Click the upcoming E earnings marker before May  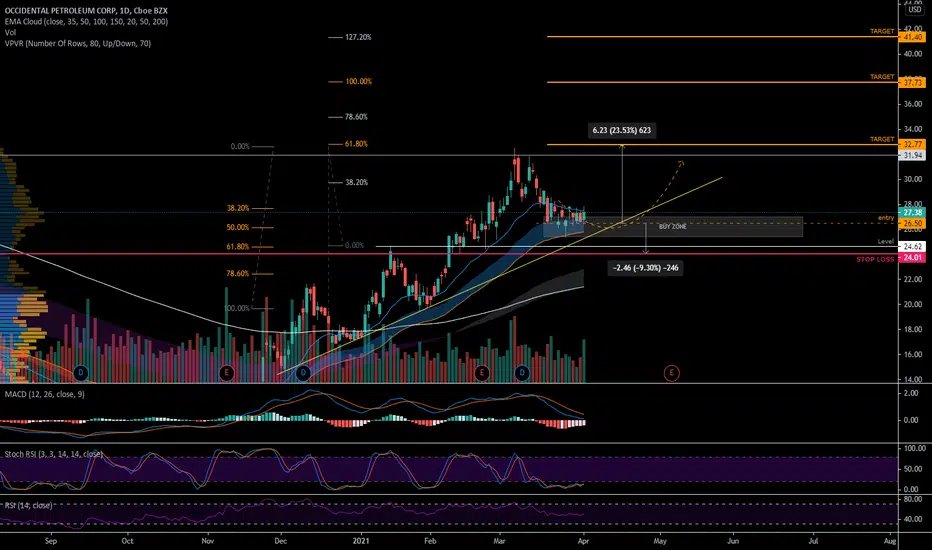(672, 373)
